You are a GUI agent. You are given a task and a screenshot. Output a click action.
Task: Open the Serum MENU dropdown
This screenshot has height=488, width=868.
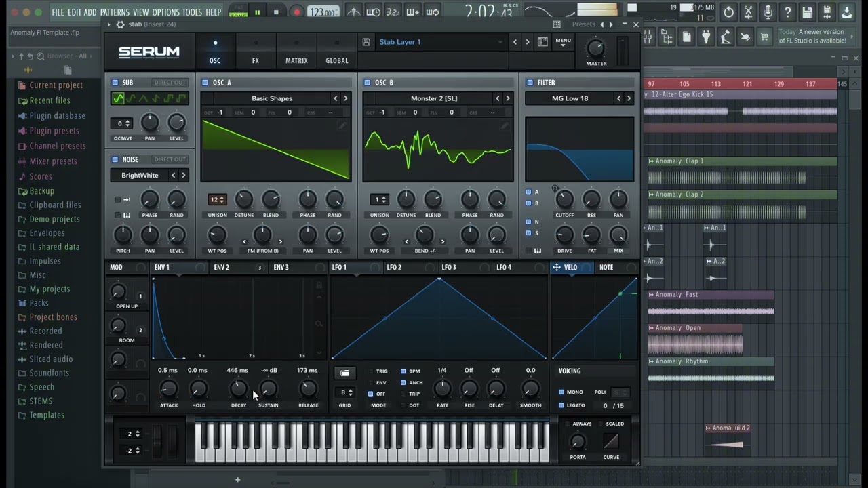(564, 41)
